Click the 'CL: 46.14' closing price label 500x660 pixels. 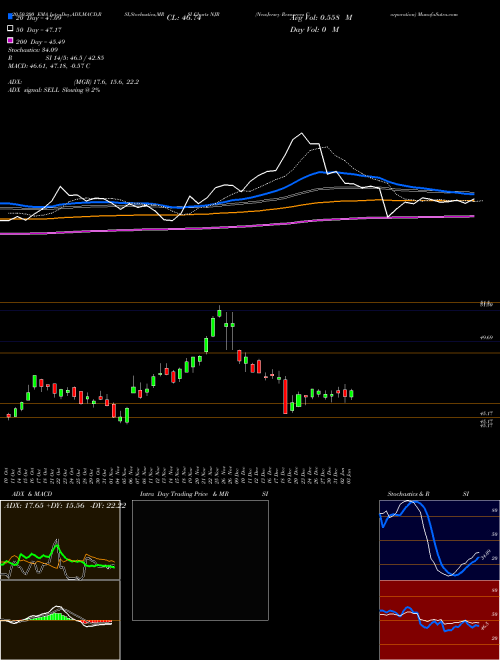point(184,18)
